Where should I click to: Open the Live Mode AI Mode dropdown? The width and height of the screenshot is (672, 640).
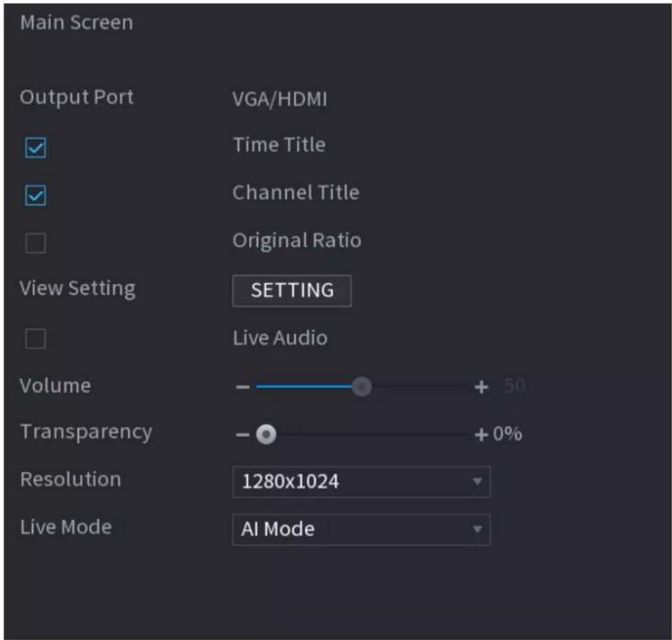click(x=361, y=529)
